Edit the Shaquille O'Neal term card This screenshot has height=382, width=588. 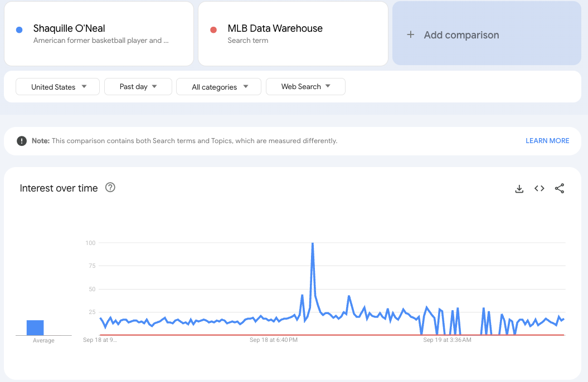(x=99, y=34)
